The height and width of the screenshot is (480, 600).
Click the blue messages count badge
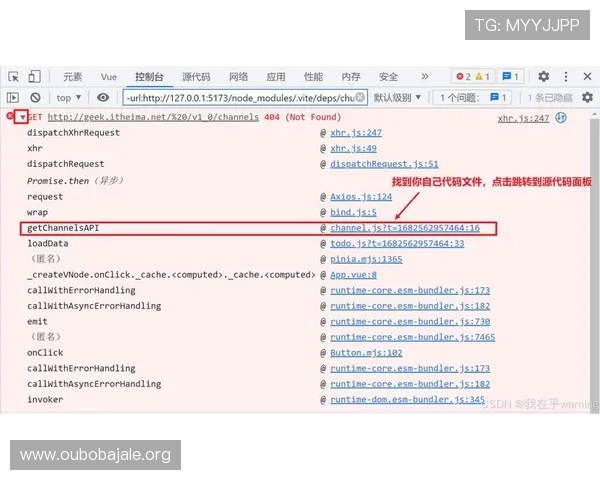coord(510,77)
